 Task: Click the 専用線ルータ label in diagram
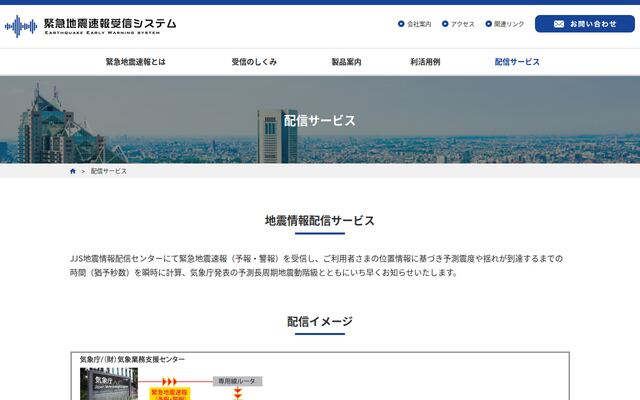tap(238, 381)
